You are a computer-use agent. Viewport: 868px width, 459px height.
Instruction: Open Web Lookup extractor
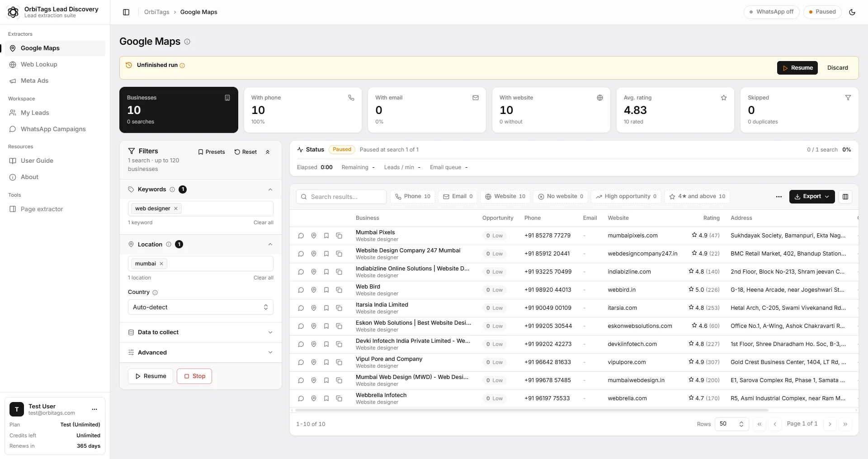[55, 65]
